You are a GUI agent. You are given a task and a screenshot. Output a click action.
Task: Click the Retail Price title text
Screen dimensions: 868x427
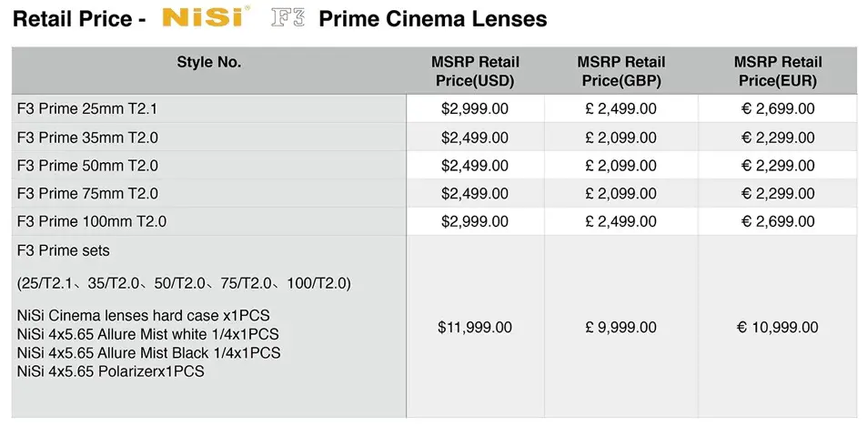(x=73, y=19)
